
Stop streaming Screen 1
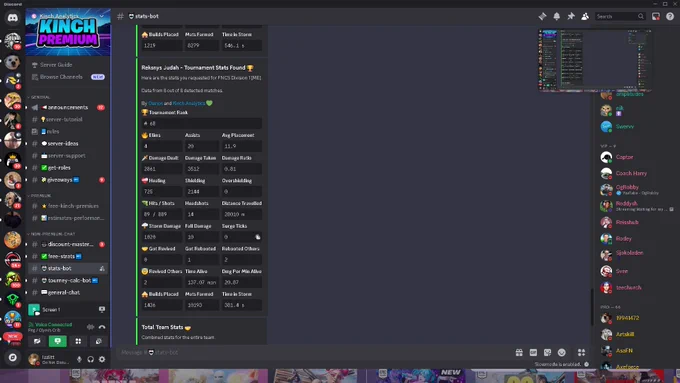[x=102, y=309]
